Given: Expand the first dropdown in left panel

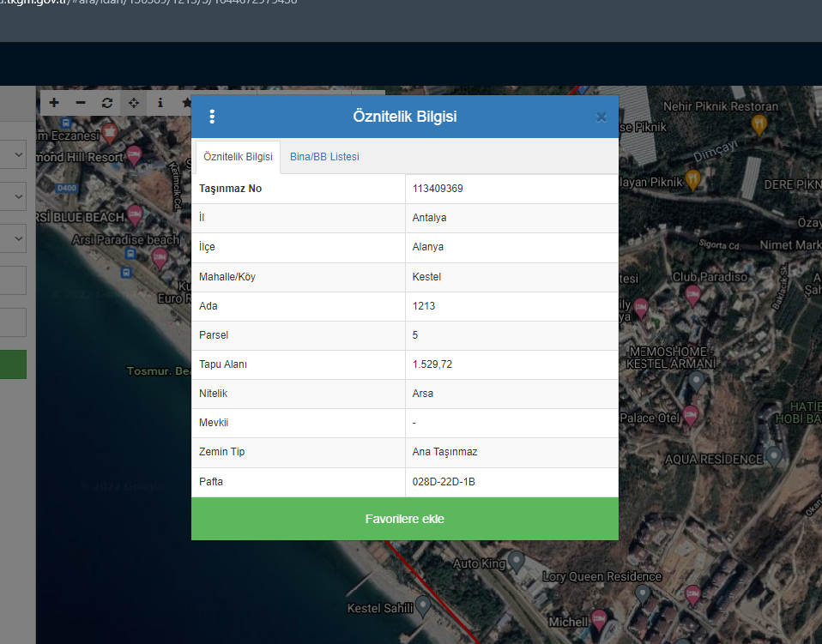Looking at the screenshot, I should click(x=13, y=154).
